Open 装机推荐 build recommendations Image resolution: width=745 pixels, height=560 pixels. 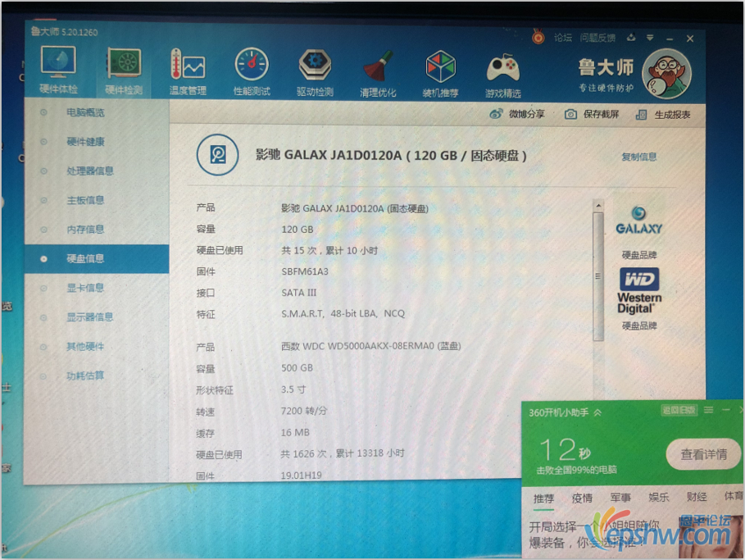point(440,73)
